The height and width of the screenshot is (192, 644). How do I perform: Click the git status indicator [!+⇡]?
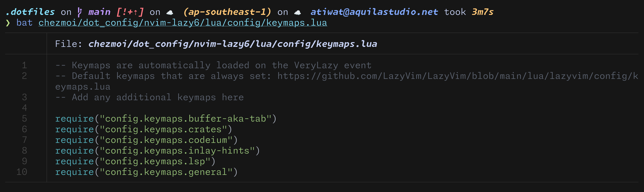130,12
